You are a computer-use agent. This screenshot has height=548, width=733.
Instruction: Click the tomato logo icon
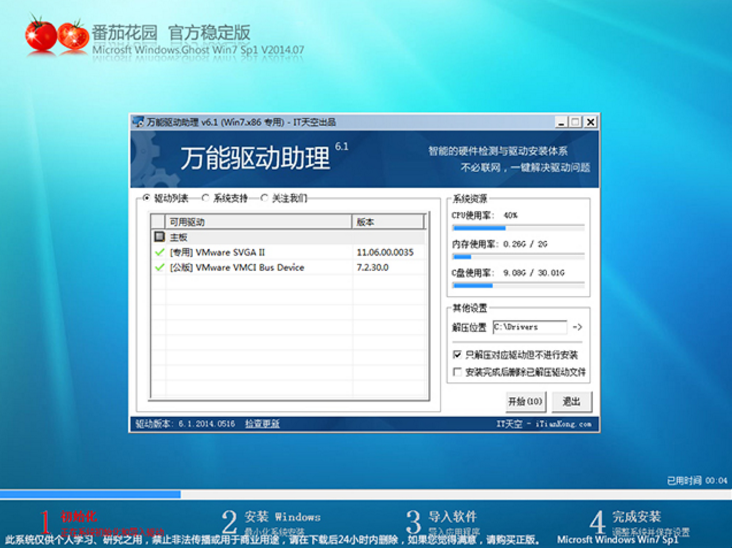(x=57, y=36)
